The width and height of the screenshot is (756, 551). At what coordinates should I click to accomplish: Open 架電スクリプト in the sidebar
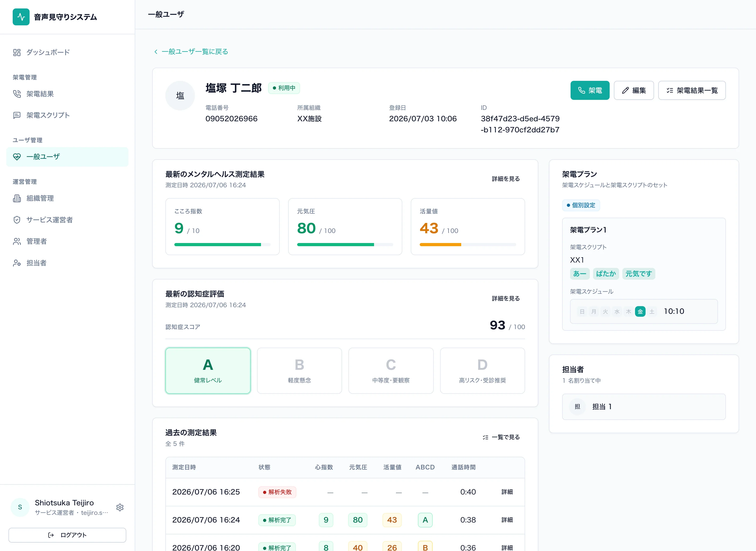tap(67, 115)
